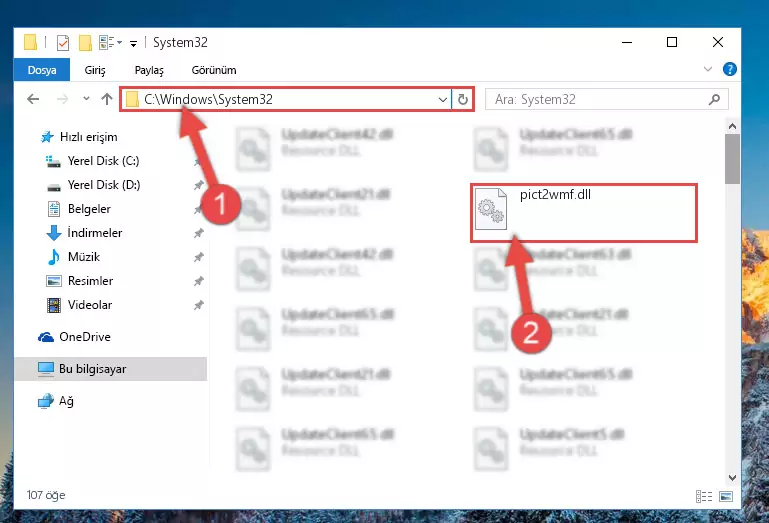Switch to the Paylaş ribbon tab

tap(149, 70)
